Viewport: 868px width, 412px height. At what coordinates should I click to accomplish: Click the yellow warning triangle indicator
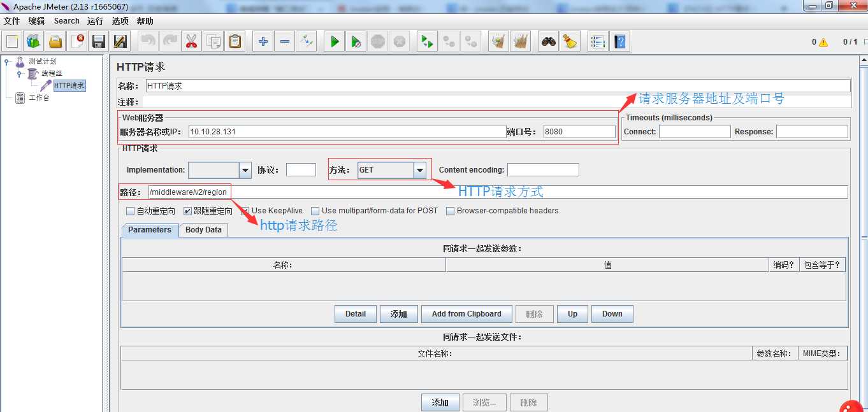pos(823,42)
